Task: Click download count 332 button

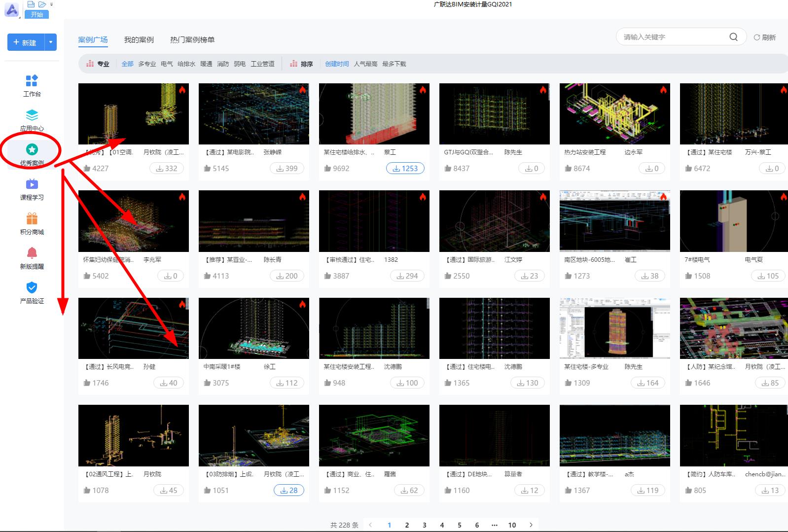Action: pyautogui.click(x=167, y=169)
